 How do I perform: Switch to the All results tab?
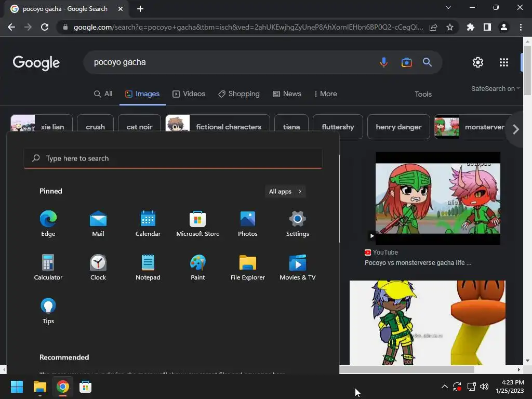tap(103, 94)
